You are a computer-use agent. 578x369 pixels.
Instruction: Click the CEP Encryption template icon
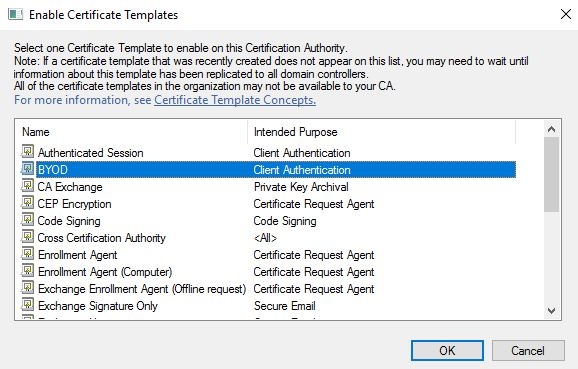click(28, 203)
